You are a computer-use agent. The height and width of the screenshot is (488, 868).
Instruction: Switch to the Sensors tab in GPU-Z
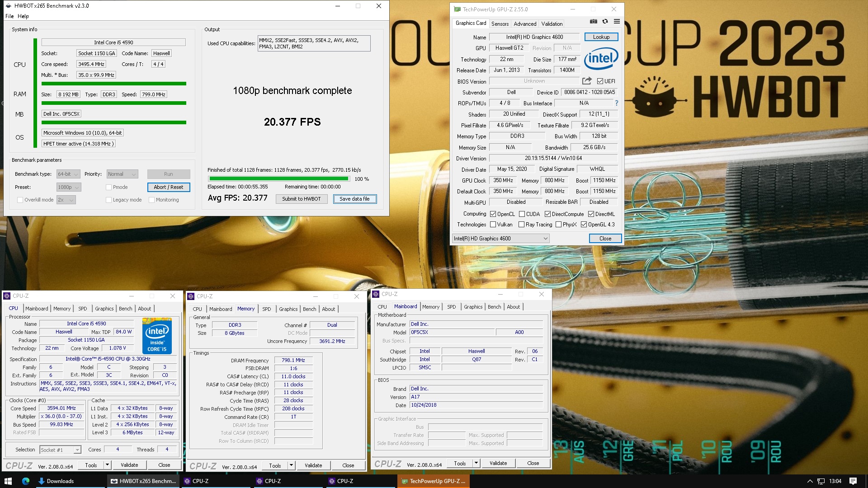coord(500,23)
